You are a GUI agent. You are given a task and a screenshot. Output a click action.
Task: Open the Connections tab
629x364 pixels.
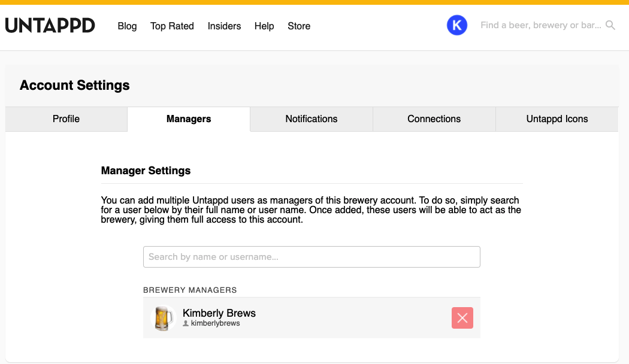click(434, 119)
